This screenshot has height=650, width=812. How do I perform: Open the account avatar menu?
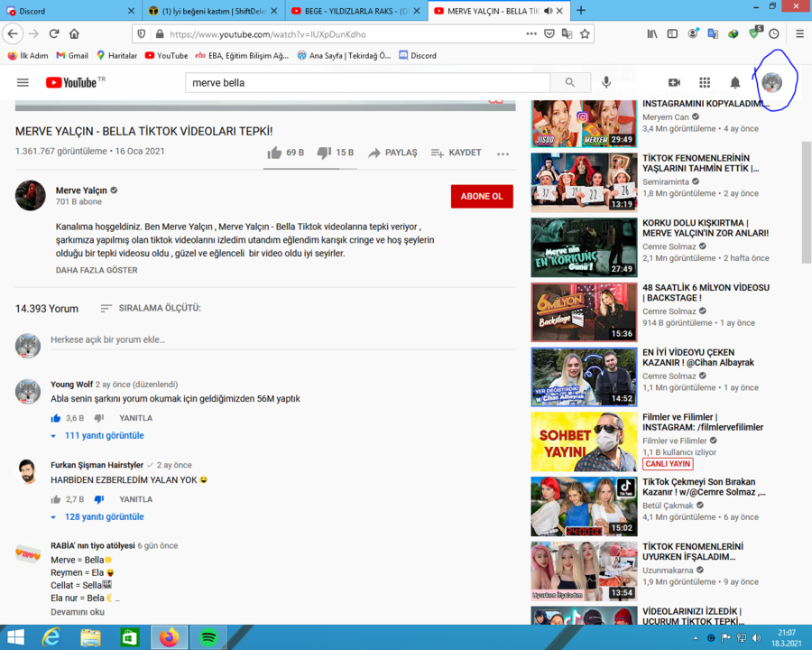tap(771, 82)
